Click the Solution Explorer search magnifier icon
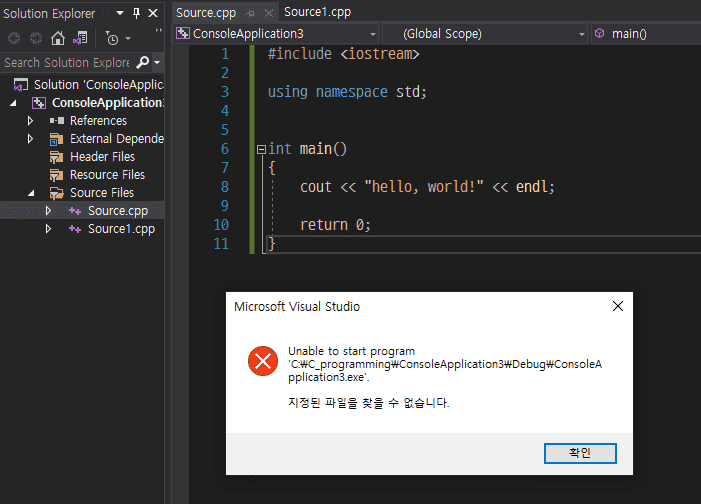This screenshot has width=701, height=504. pyautogui.click(x=142, y=62)
